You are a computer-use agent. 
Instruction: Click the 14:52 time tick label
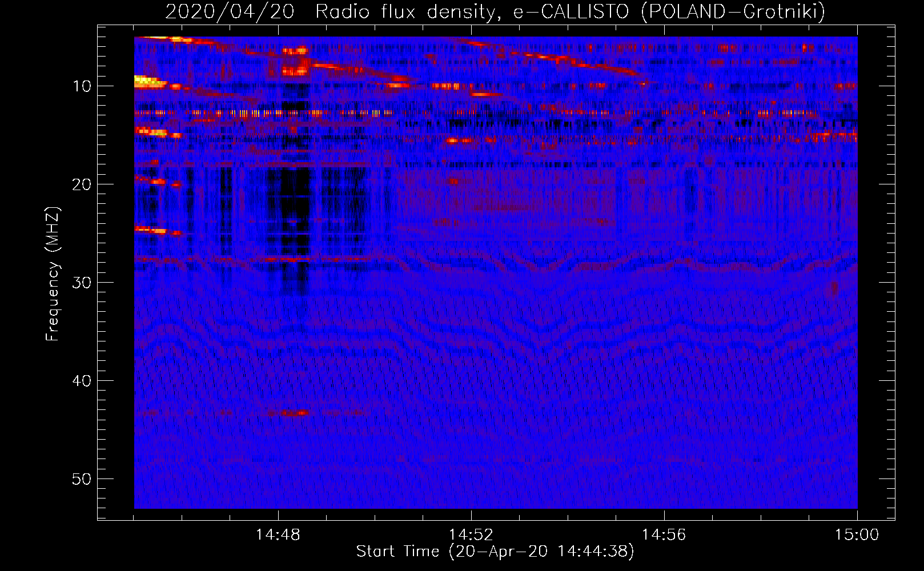pyautogui.click(x=471, y=535)
